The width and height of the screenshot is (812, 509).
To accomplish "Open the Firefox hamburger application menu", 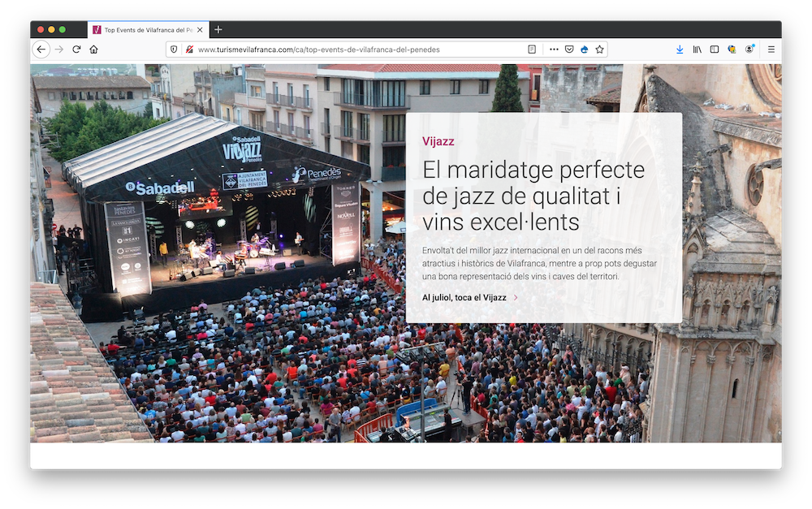I will pyautogui.click(x=771, y=50).
